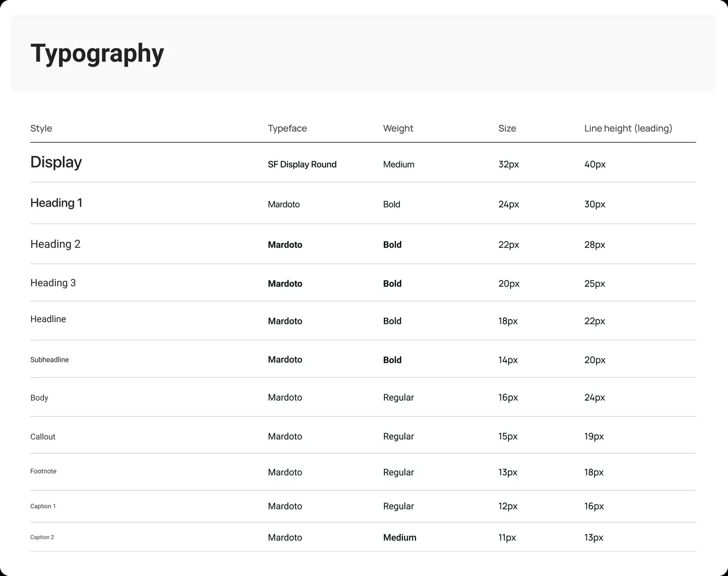
Task: Click the "Caption 1" style name
Action: click(43, 506)
